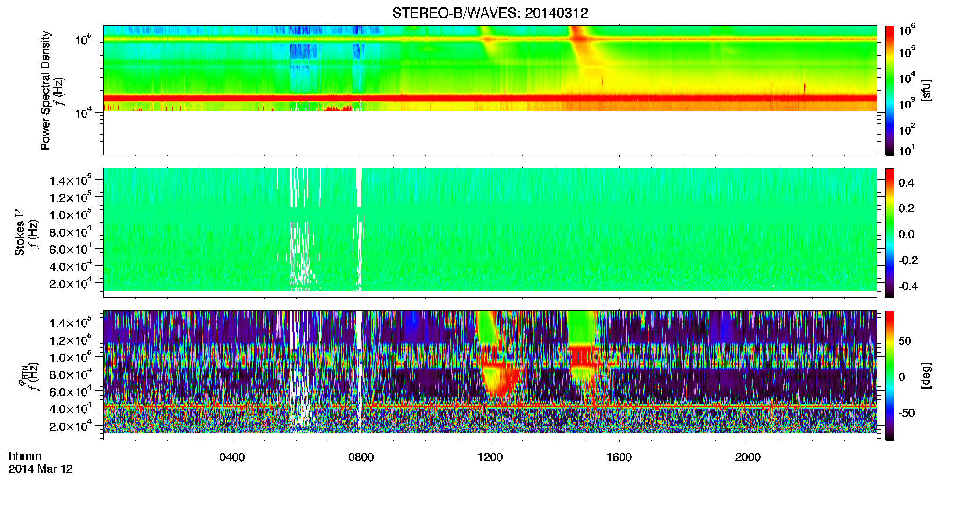Click the plot title STEREO-B/WAVES: 20140312
The height and width of the screenshot is (505, 980).
(x=490, y=13)
